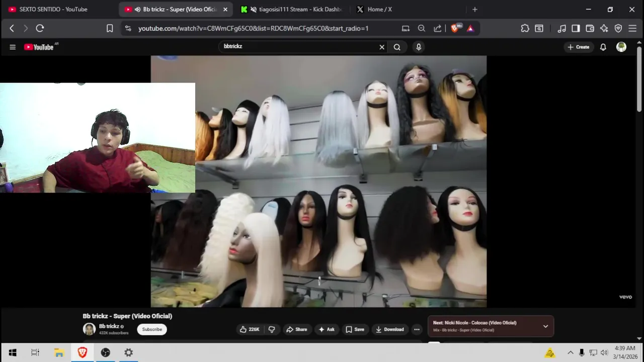This screenshot has width=644, height=362.
Task: Open the Bb trickz channel avatar
Action: click(89, 329)
